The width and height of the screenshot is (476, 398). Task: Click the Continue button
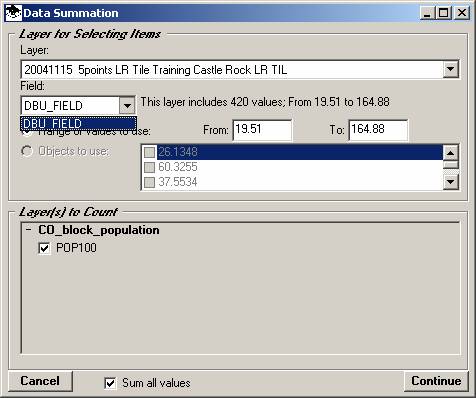(x=436, y=381)
